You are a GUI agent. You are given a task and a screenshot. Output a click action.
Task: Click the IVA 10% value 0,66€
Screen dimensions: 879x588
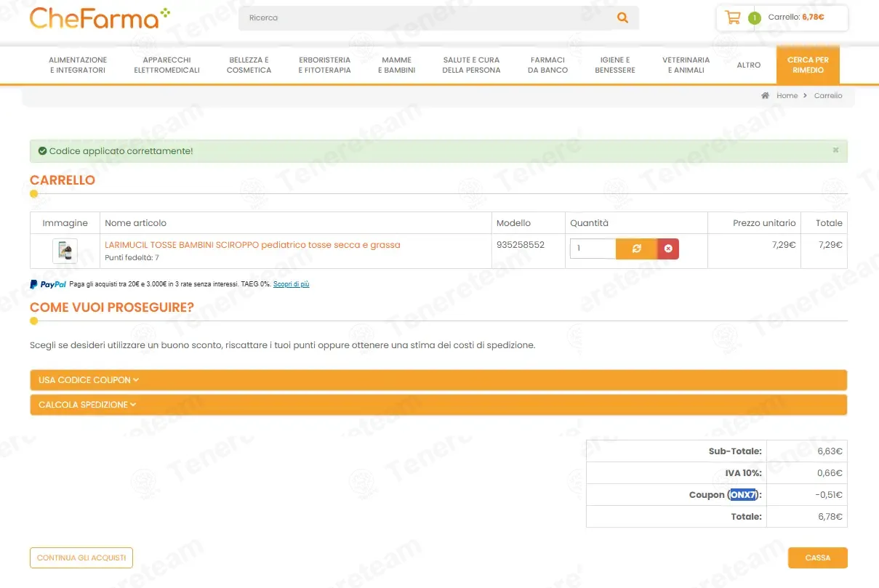[x=830, y=473]
